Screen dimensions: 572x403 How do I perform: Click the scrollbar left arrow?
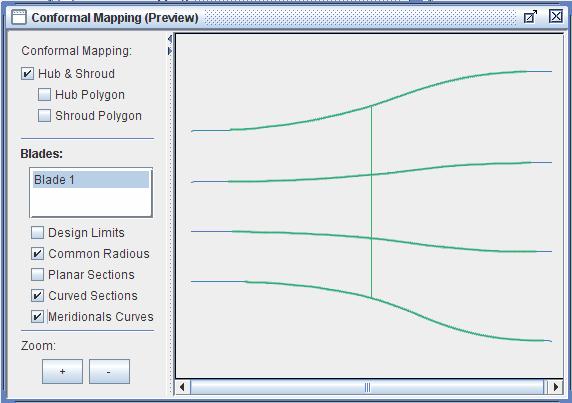pos(182,387)
